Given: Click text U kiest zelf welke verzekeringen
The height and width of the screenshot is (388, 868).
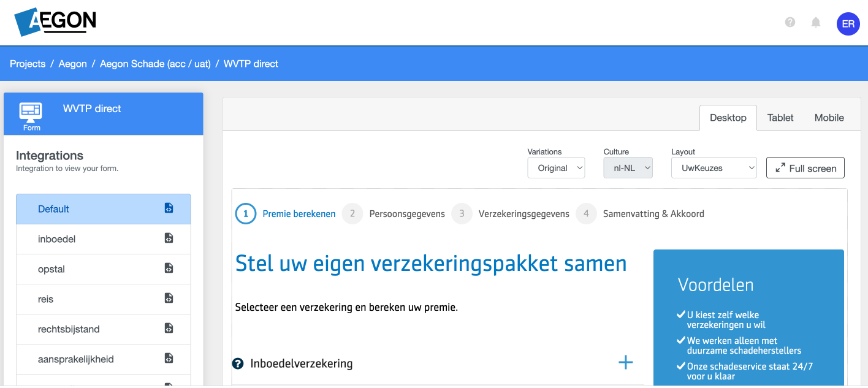Looking at the screenshot, I should [x=726, y=320].
